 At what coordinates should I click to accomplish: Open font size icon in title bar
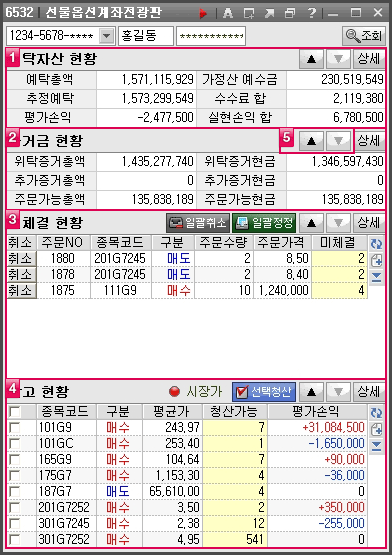tap(228, 13)
